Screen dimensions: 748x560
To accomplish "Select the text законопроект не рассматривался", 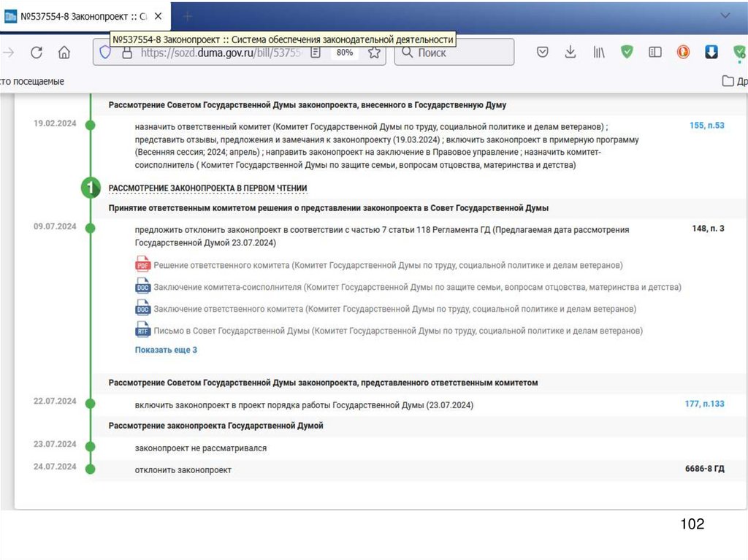I will click(201, 448).
